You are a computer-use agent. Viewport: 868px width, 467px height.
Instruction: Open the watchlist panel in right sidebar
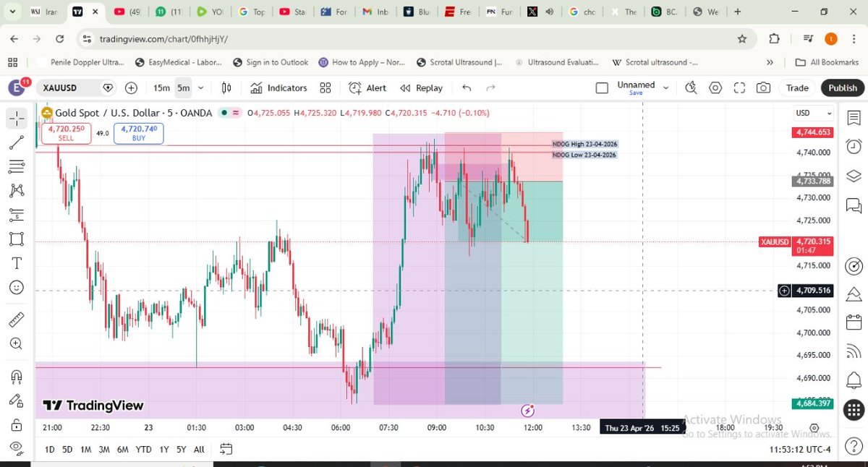coord(854,117)
